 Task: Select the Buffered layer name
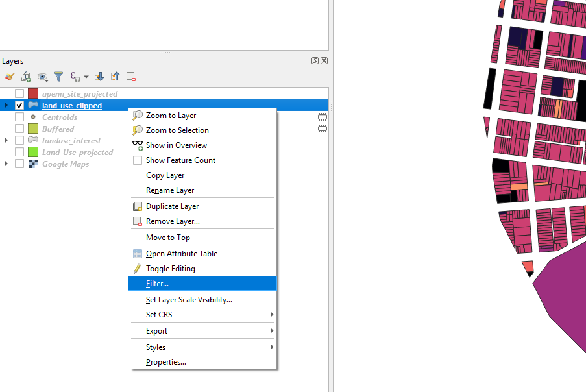(58, 129)
